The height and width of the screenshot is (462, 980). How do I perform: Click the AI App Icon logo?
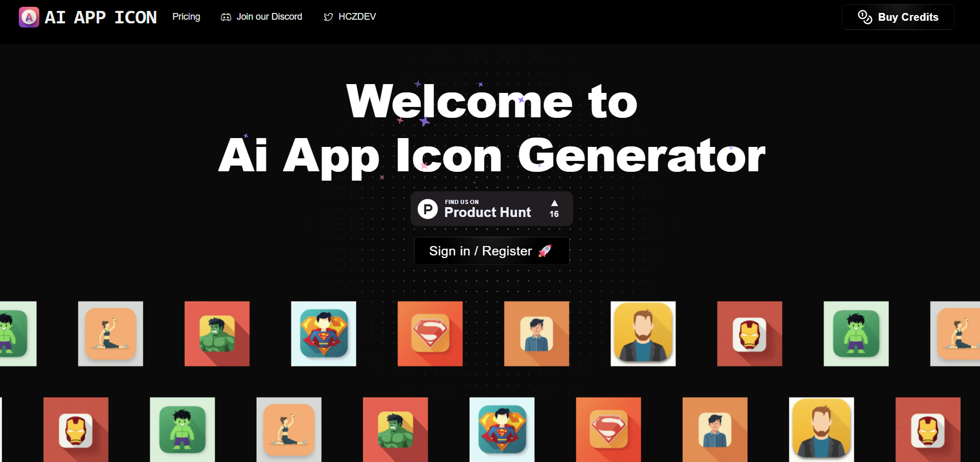pos(88,17)
